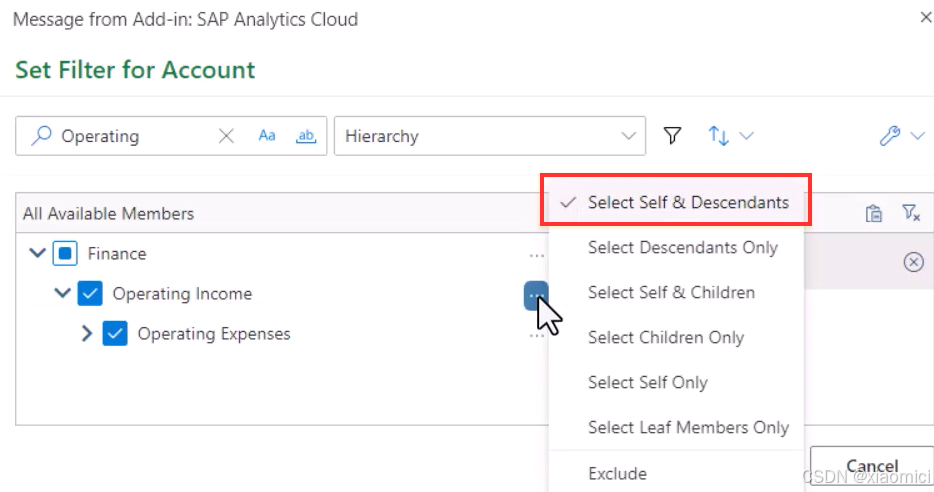
Task: Open the Operating Expenses row ellipsis menu
Action: [535, 336]
